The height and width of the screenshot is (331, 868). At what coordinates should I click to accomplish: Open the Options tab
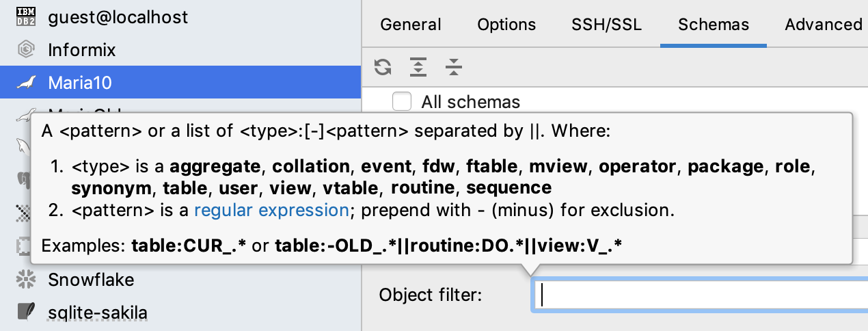click(x=506, y=25)
